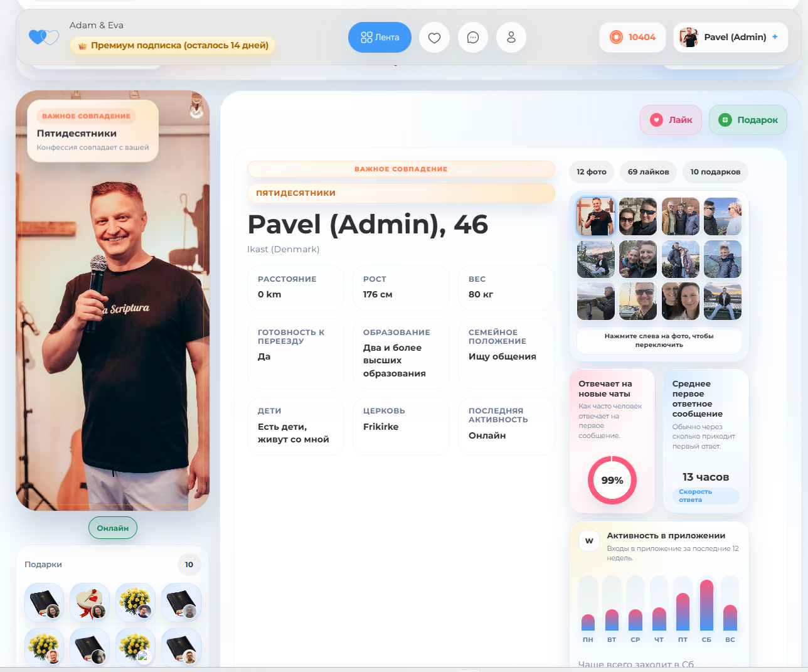This screenshot has width=808, height=672.
Task: Click the Adam & Eva hearts logo
Action: 44,37
